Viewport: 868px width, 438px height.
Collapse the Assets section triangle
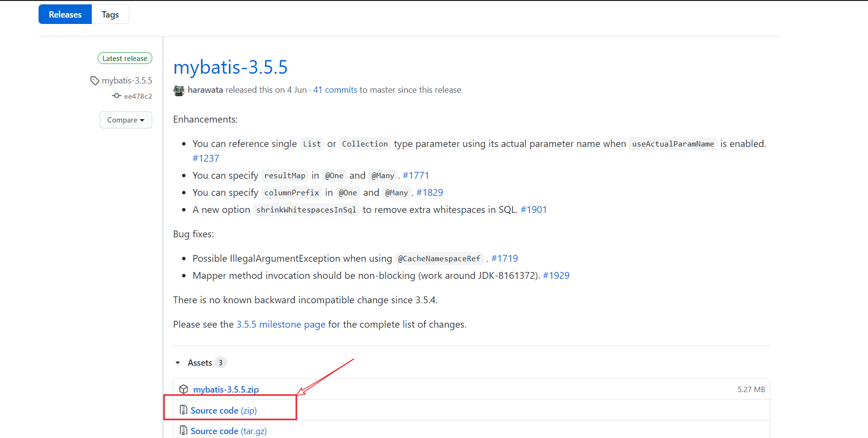coord(178,363)
